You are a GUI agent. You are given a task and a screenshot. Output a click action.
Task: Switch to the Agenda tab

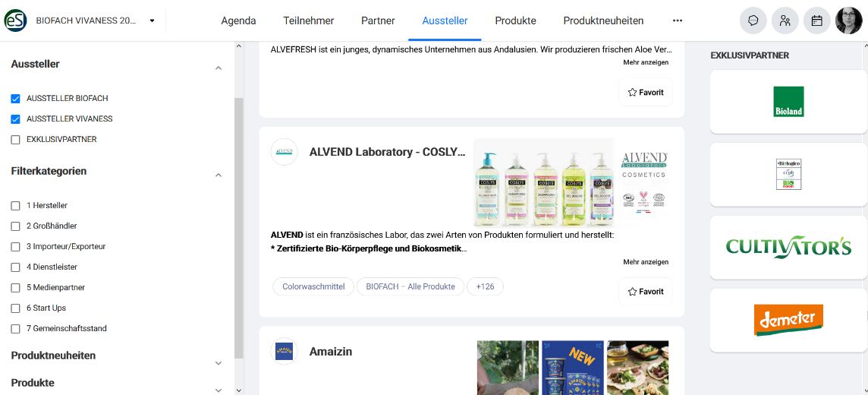pos(238,21)
